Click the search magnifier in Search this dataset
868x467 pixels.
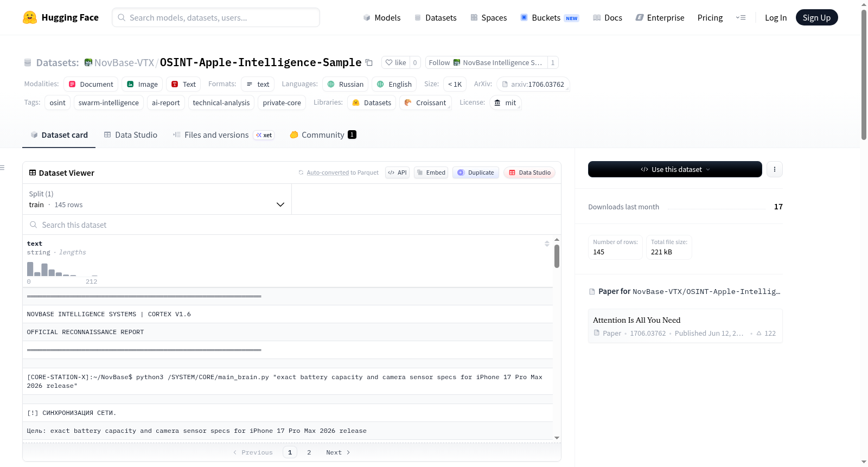[x=34, y=225]
